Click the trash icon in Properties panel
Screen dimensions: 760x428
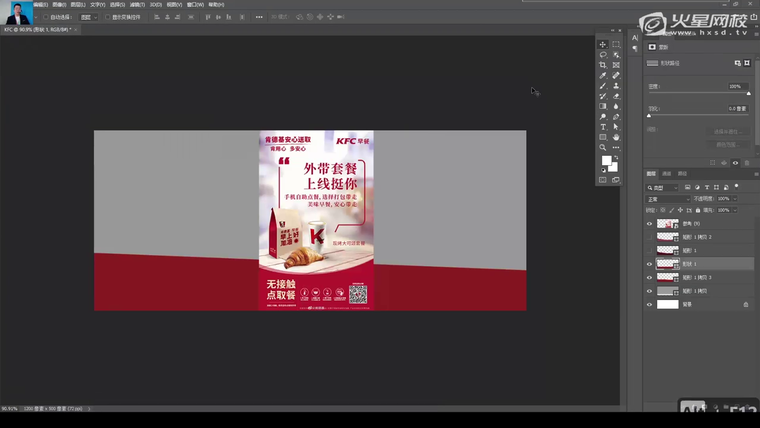pos(748,163)
